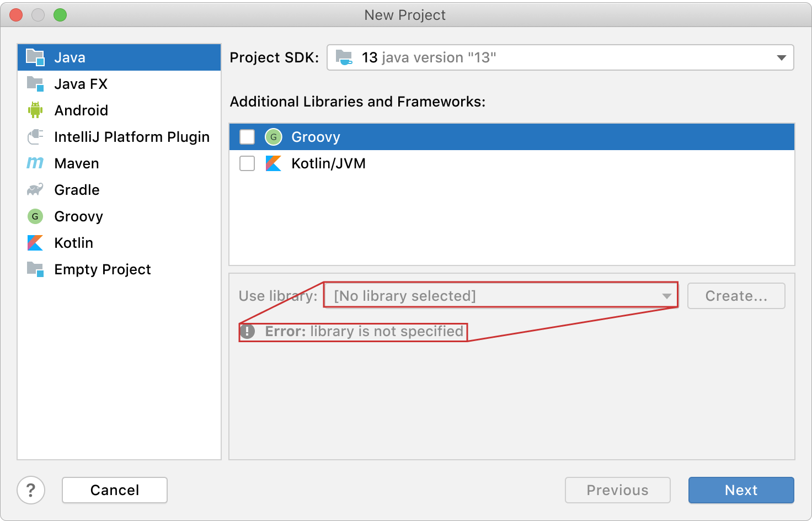
Task: Open help with the question mark button
Action: [31, 490]
